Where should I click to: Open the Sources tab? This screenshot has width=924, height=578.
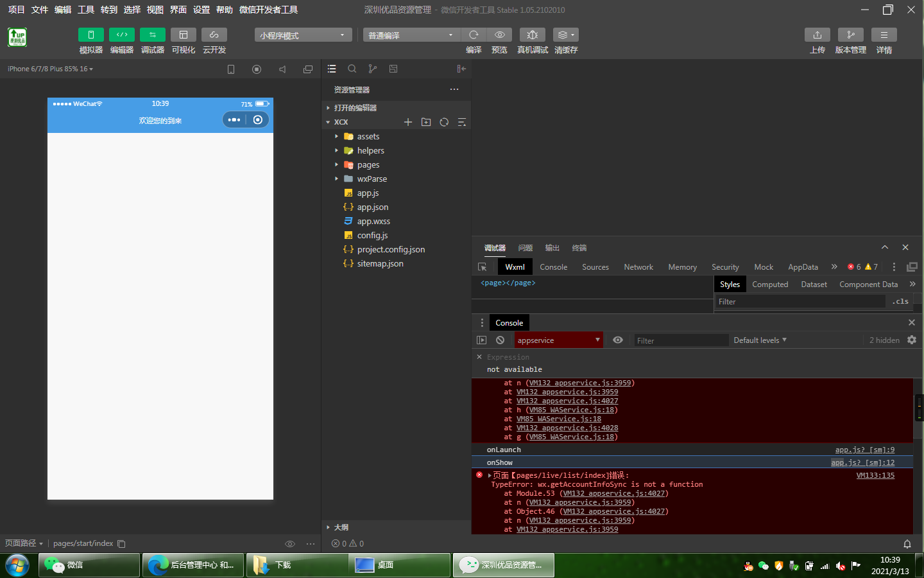point(595,267)
